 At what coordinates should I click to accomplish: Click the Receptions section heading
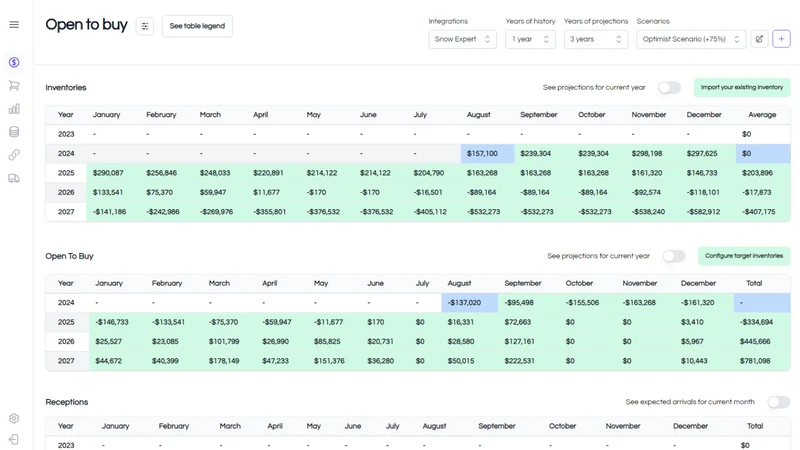[66, 402]
